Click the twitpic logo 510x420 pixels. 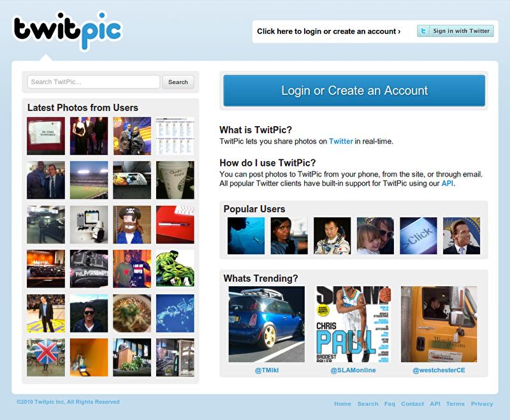pos(68,31)
